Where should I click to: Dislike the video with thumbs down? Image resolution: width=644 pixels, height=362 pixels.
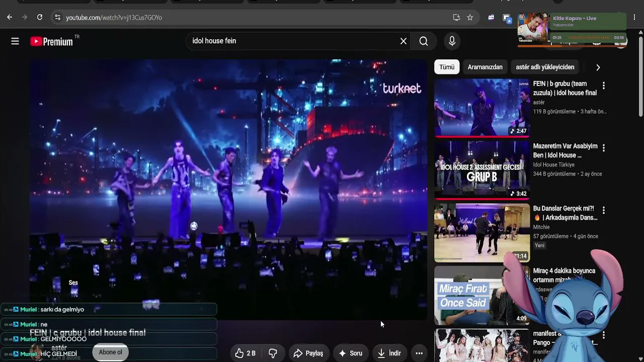tap(273, 353)
